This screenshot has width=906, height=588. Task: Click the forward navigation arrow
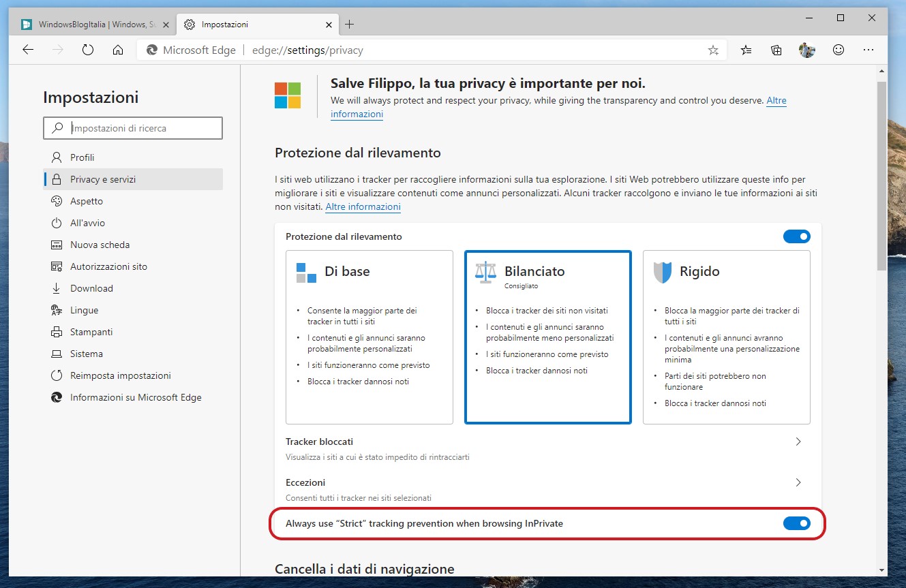coord(58,50)
